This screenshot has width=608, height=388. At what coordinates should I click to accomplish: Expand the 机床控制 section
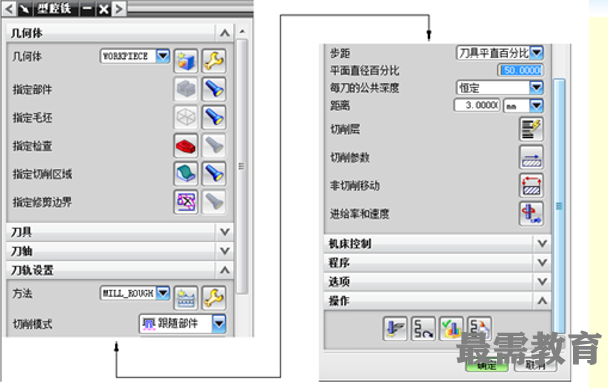point(542,243)
